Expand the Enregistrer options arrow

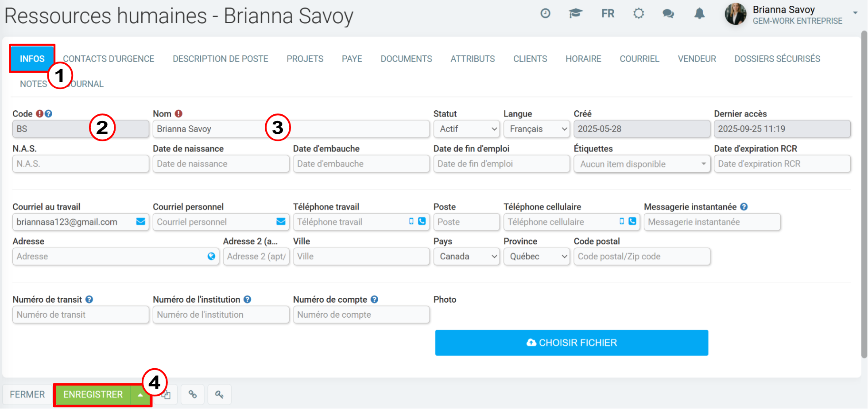[x=140, y=395]
